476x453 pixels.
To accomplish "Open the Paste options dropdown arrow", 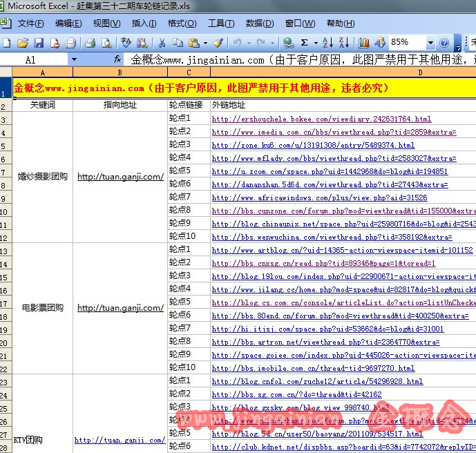I will (x=205, y=43).
